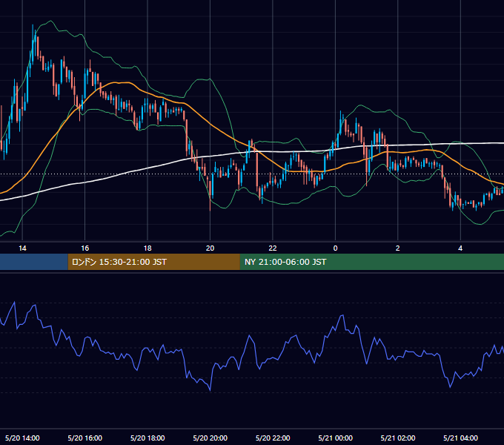Click the 20 hour axis label
The image size is (504, 445).
(210, 248)
